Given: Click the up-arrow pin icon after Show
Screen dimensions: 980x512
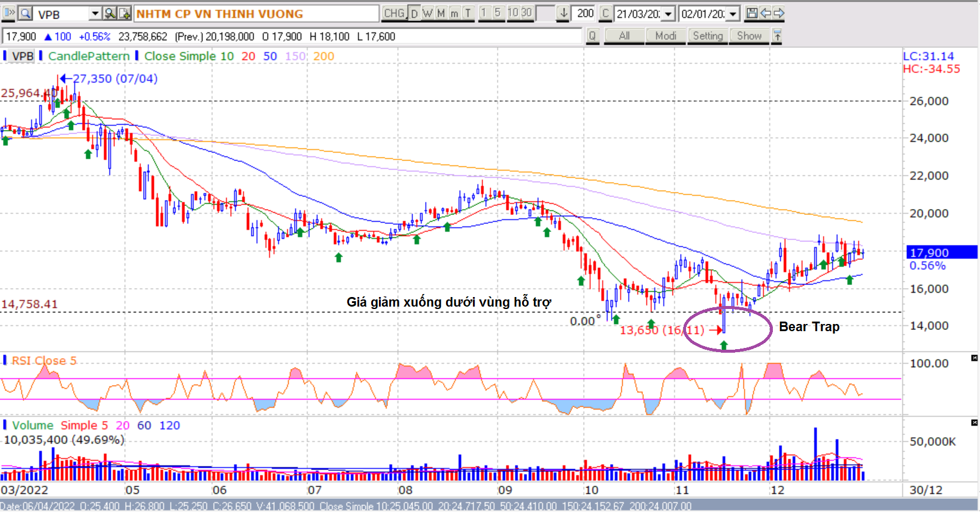Looking at the screenshot, I should 777,36.
